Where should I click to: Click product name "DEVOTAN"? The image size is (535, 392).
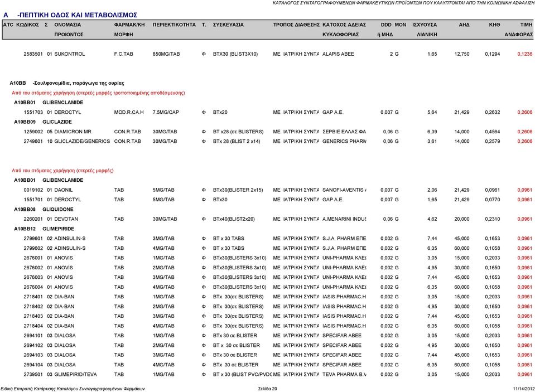click(66, 219)
